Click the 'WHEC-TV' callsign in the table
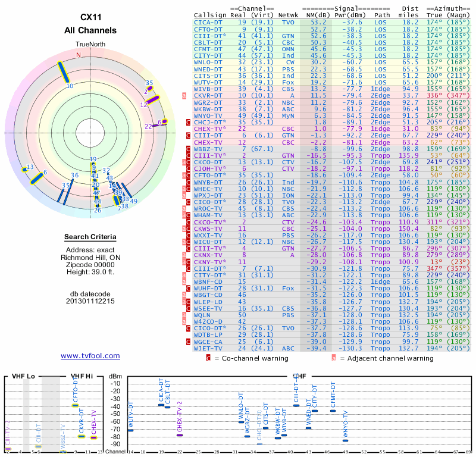The width and height of the screenshot is (476, 457). tap(208, 189)
